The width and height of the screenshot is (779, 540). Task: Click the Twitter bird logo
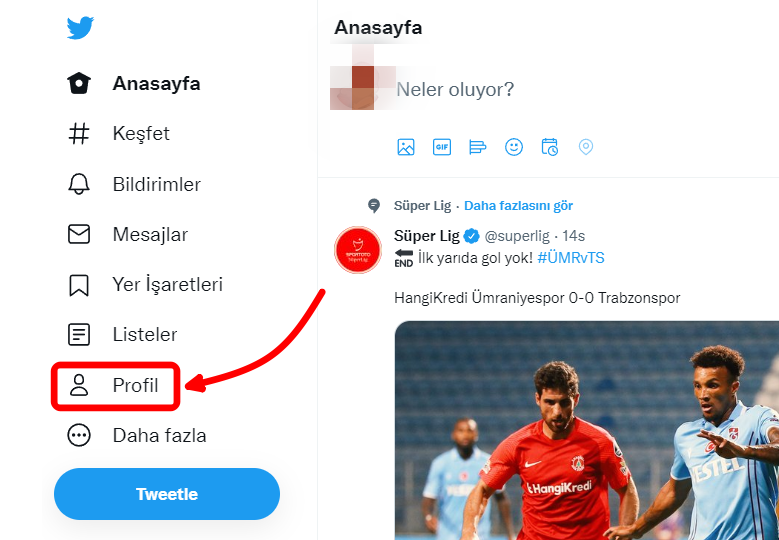tap(80, 28)
